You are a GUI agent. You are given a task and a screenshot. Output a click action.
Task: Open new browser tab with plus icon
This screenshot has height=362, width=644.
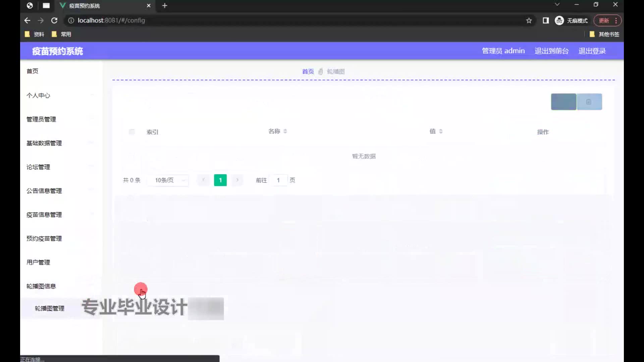tap(164, 5)
